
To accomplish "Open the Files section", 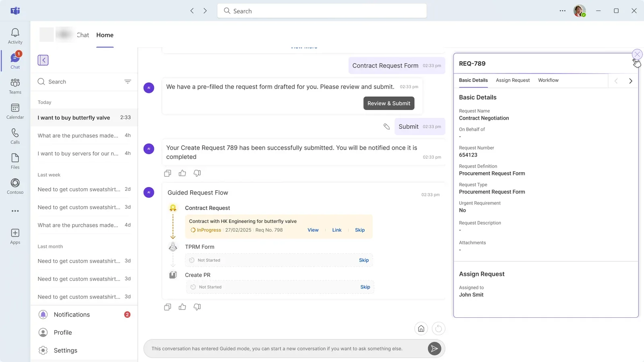I will (15, 161).
